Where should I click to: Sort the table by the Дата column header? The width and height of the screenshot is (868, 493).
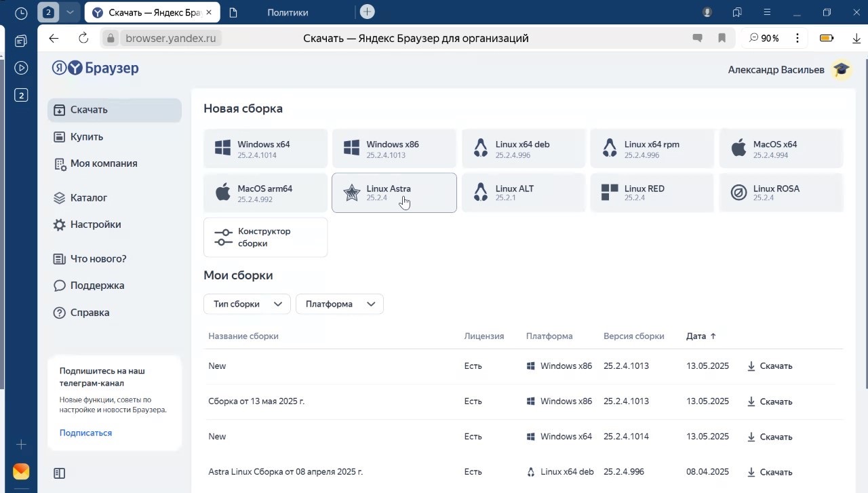tap(701, 336)
